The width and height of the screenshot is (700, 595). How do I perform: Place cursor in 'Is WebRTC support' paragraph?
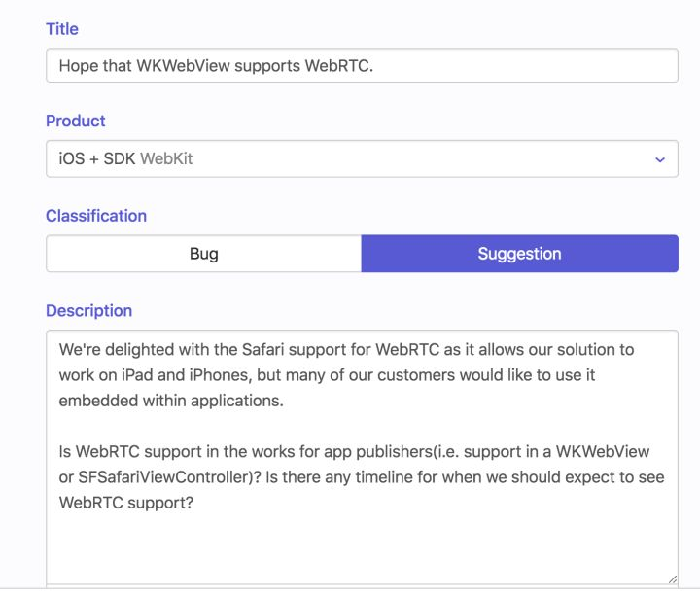(362, 476)
